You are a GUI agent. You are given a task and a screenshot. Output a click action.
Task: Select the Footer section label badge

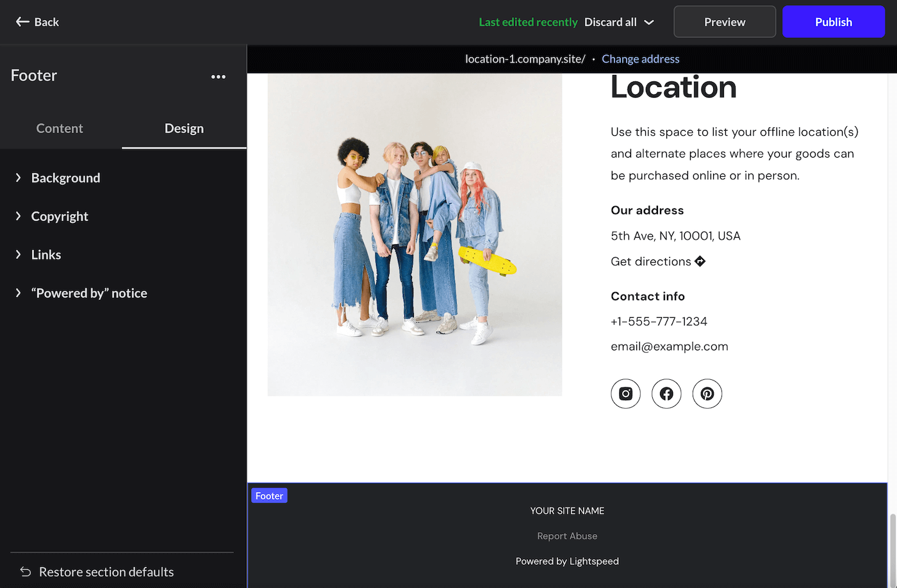click(269, 495)
